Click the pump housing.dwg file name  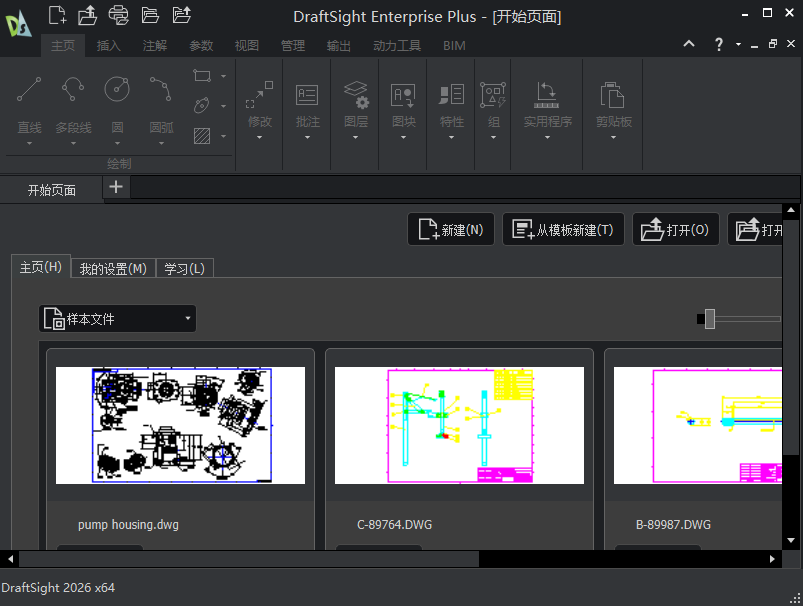pyautogui.click(x=128, y=525)
